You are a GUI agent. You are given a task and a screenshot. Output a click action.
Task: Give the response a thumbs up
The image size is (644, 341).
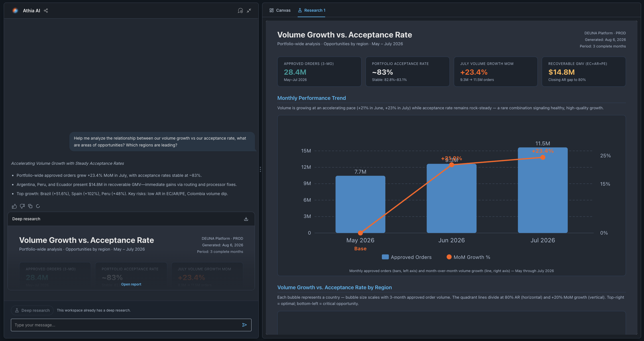coord(14,206)
